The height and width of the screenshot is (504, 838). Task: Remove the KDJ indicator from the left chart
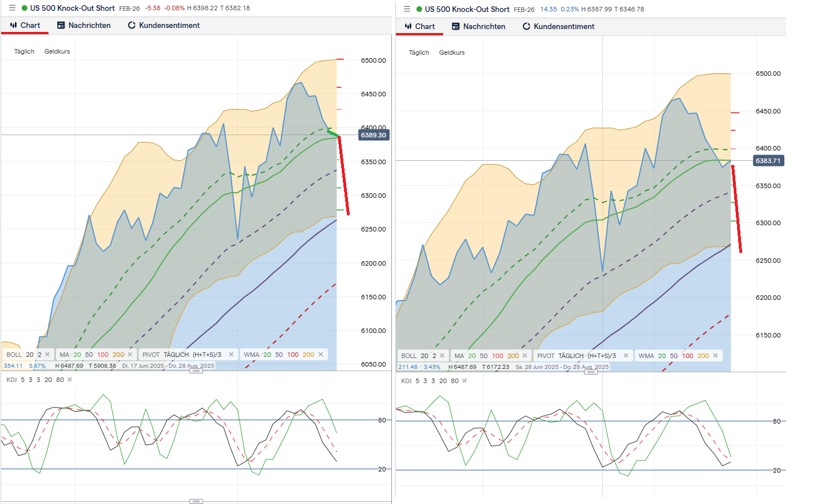pos(70,380)
